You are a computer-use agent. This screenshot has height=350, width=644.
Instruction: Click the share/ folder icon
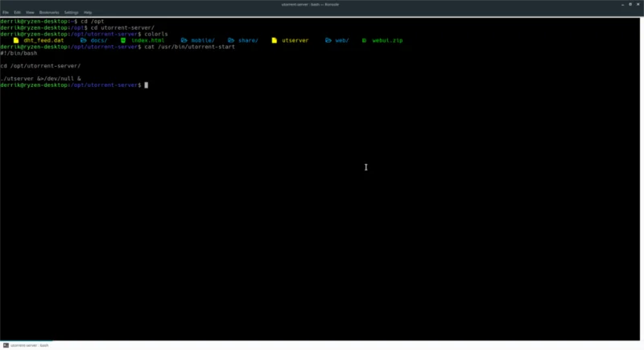[231, 40]
